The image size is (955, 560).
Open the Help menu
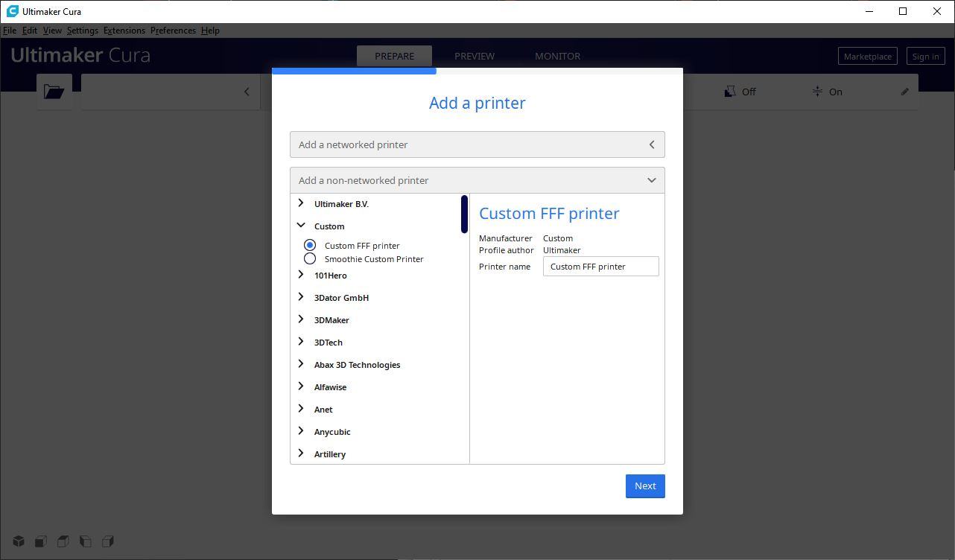(210, 31)
